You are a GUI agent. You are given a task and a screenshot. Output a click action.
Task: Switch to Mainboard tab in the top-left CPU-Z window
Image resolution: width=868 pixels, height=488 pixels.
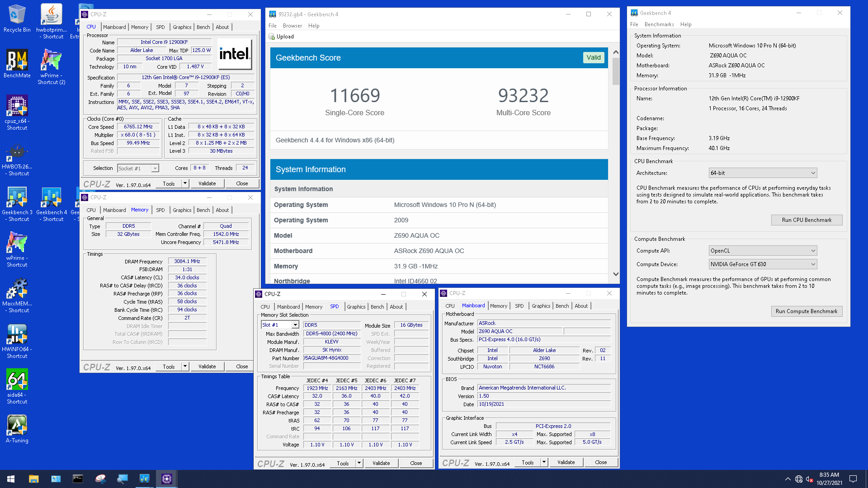click(x=114, y=27)
